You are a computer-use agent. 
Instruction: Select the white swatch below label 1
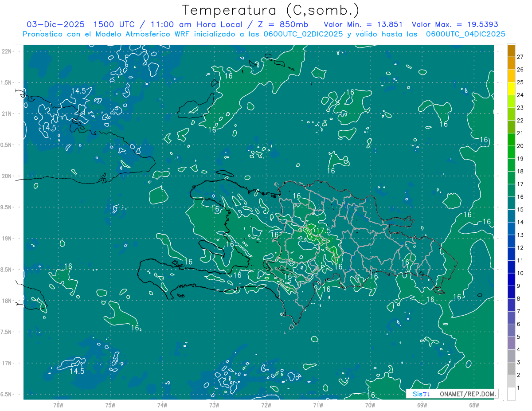pos(511,394)
